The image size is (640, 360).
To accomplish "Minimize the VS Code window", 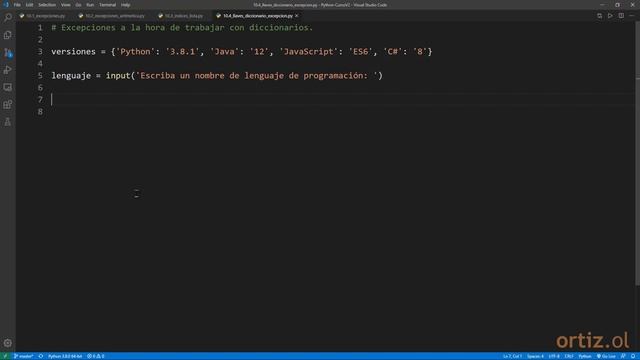I will click(x=602, y=5).
